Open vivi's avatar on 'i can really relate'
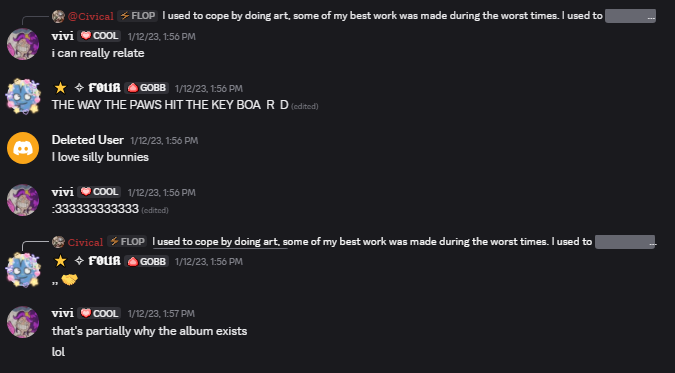The image size is (675, 373). pyautogui.click(x=23, y=44)
